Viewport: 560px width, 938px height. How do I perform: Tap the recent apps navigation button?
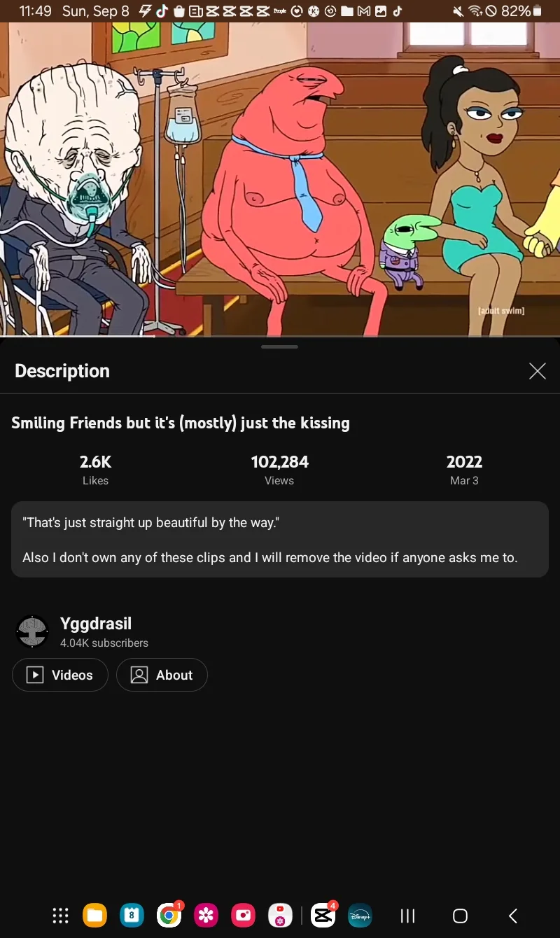coord(407,916)
